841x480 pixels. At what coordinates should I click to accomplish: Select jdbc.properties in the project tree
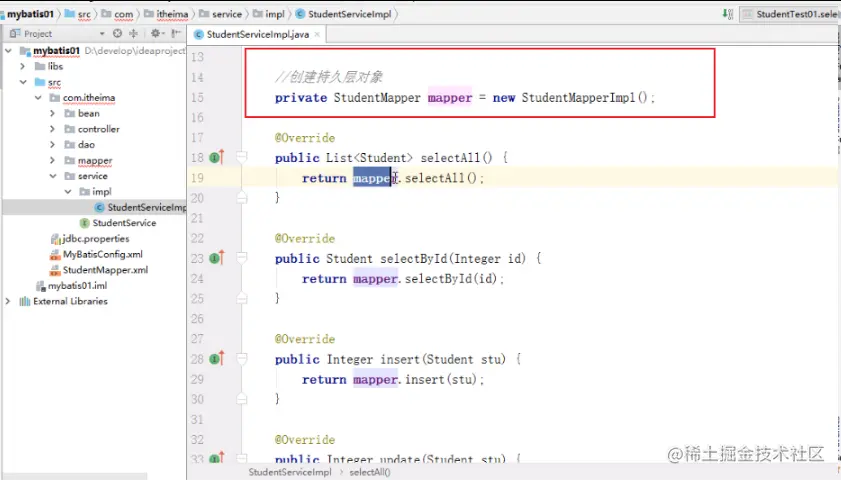pos(95,239)
